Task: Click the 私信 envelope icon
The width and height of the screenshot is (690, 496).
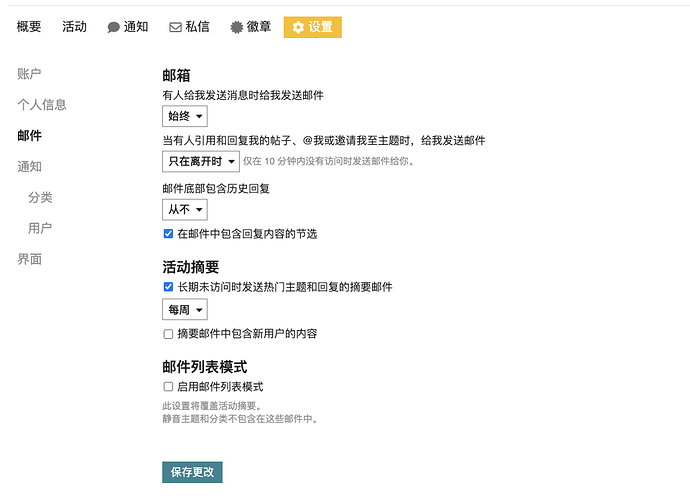Action: [x=175, y=27]
